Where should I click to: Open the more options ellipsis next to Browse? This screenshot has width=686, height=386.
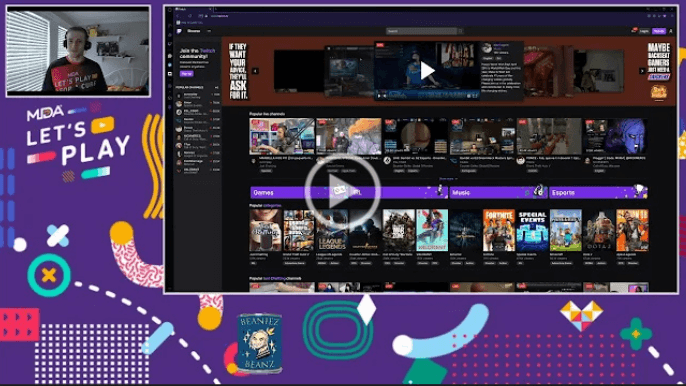pyautogui.click(x=209, y=31)
